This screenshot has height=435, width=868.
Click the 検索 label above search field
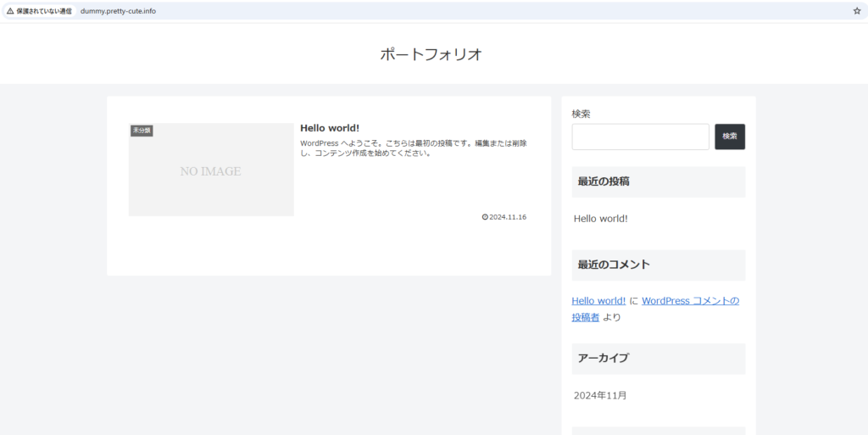(581, 114)
